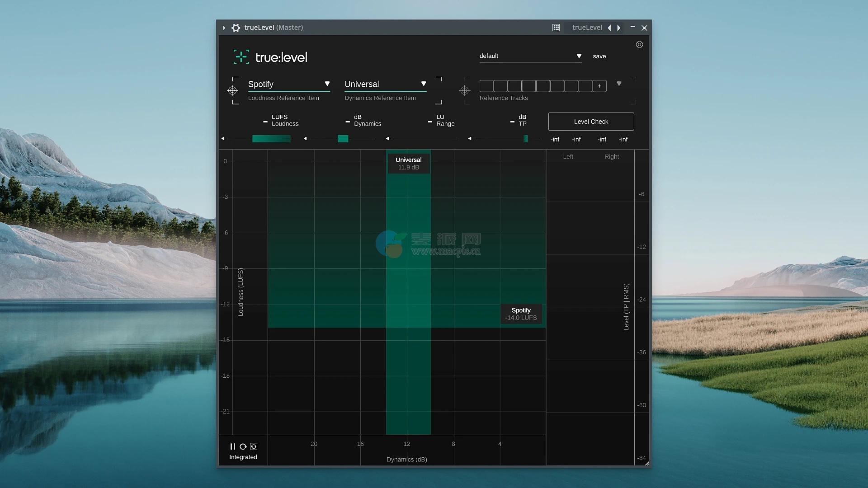Open the plugin picker grid icon in titlebar
Viewport: 868px width, 488px height.
(556, 28)
